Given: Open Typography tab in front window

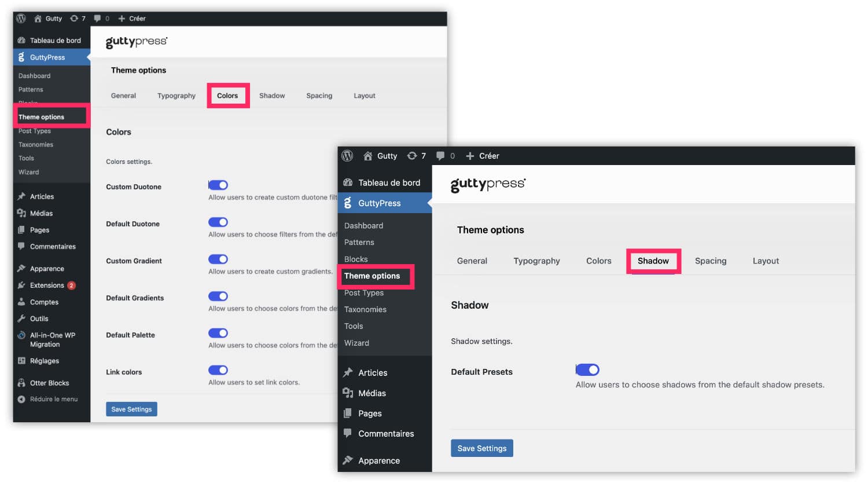Looking at the screenshot, I should click(x=536, y=261).
